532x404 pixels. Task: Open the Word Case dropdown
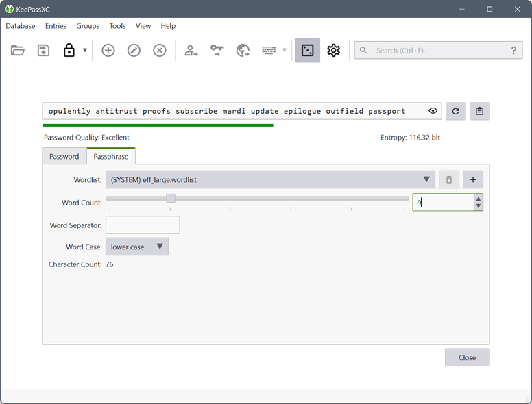click(x=136, y=247)
